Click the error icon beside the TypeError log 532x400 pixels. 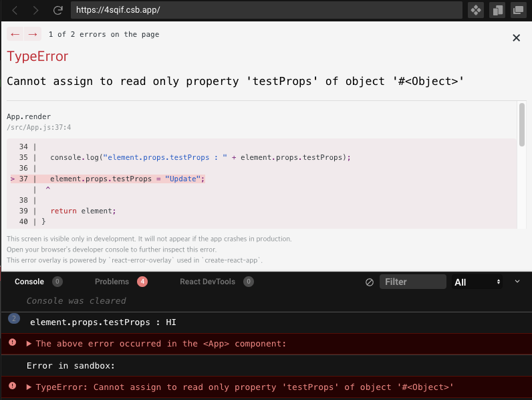12,386
